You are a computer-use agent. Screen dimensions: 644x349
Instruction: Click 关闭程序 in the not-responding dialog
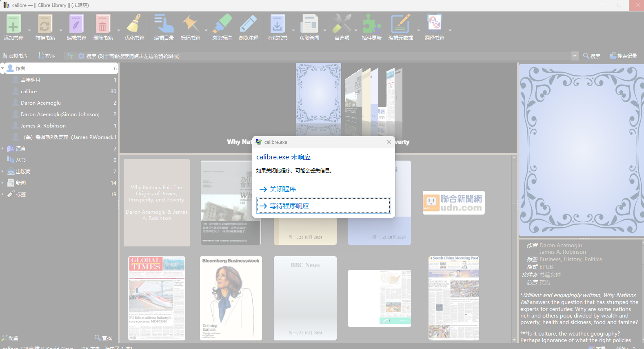323,189
